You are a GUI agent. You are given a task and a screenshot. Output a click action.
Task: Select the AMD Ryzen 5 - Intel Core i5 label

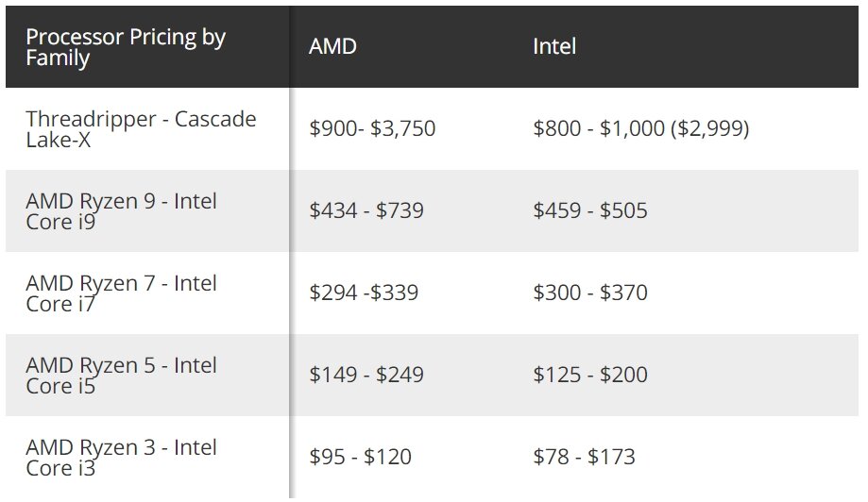click(121, 376)
